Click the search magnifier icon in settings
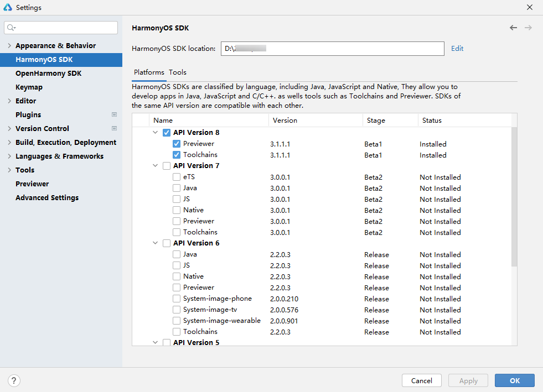Screen dimensions: 543x392 11,28
